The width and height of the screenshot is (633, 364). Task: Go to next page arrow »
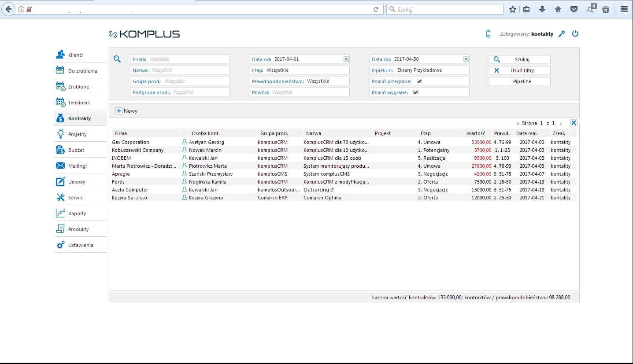(561, 123)
